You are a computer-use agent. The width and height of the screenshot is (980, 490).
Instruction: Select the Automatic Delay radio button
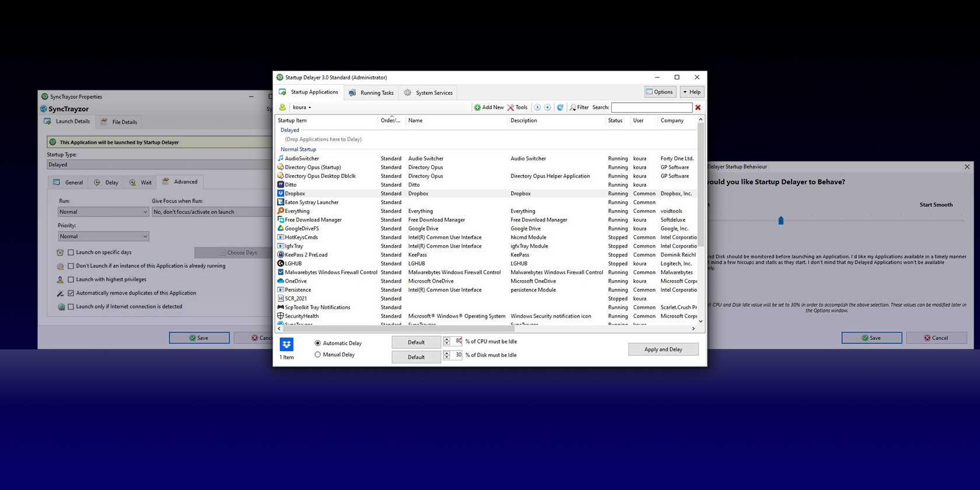coord(317,343)
